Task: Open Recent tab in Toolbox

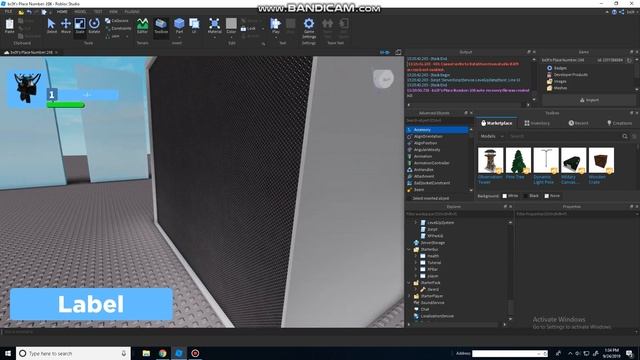Action: click(x=578, y=123)
